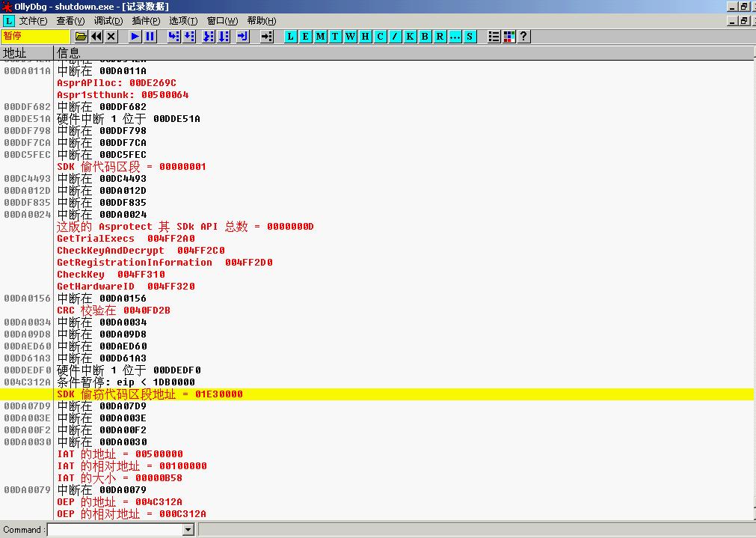Viewport: 756px width, 538px height.
Task: Select the Asprotect SDK API 总数 line
Action: tap(185, 227)
